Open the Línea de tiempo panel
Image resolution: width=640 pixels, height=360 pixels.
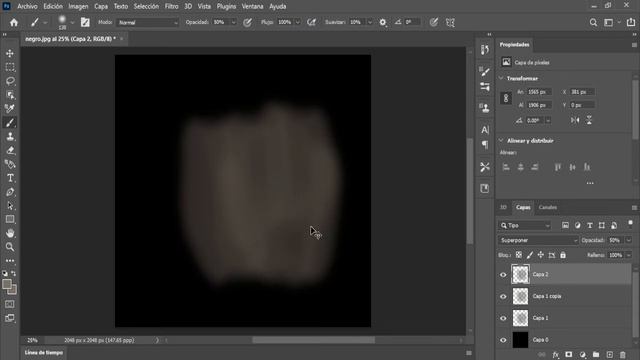(x=44, y=353)
